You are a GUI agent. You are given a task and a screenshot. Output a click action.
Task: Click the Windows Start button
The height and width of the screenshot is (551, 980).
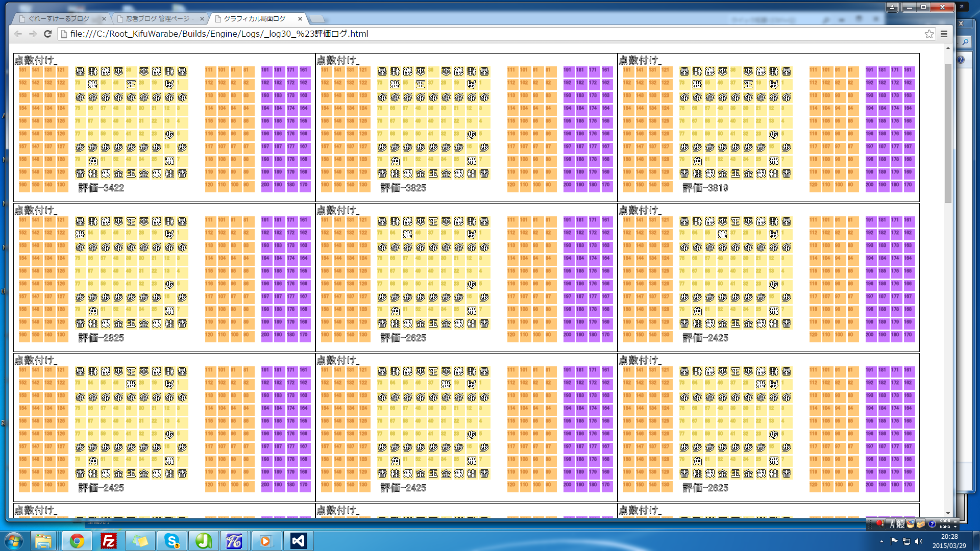click(x=14, y=541)
